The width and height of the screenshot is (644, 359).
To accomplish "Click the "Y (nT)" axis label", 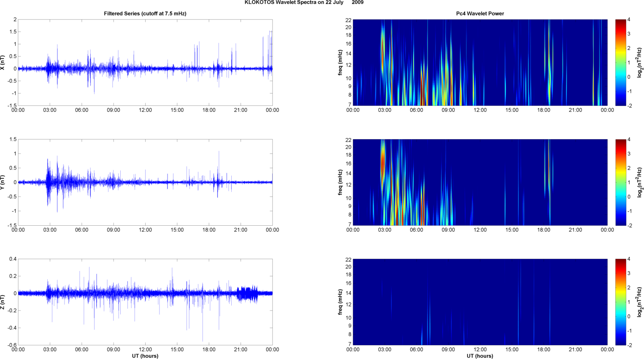I will pos(3,182).
